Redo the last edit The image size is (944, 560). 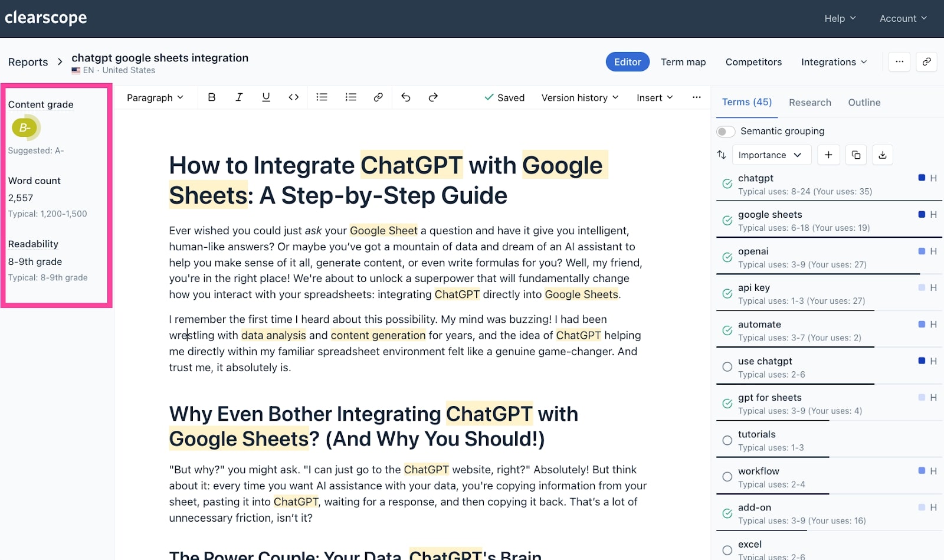pos(433,97)
